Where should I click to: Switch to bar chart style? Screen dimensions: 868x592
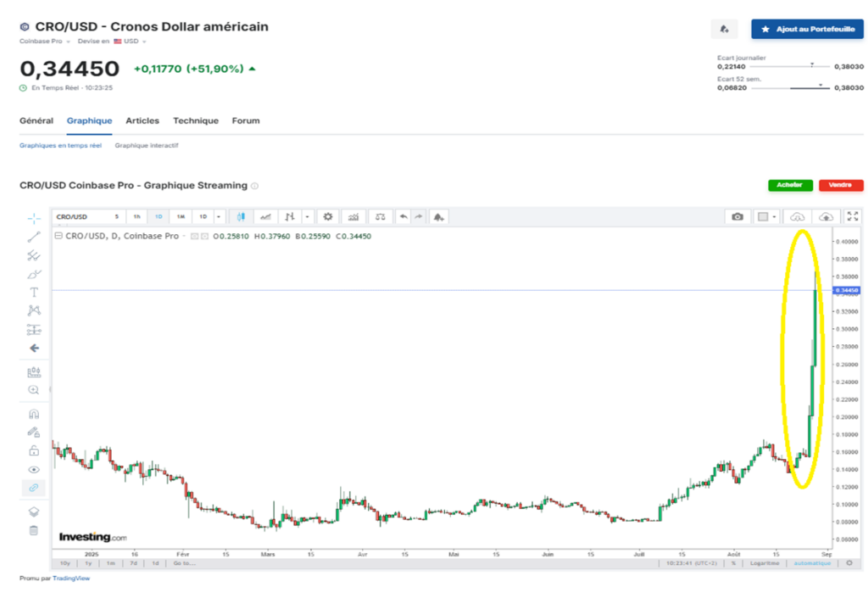tap(290, 216)
